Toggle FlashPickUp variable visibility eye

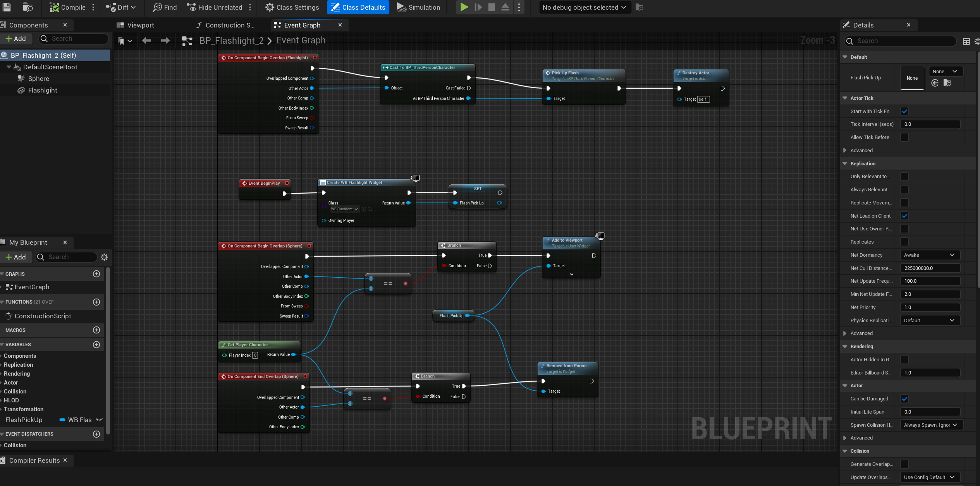click(x=99, y=420)
